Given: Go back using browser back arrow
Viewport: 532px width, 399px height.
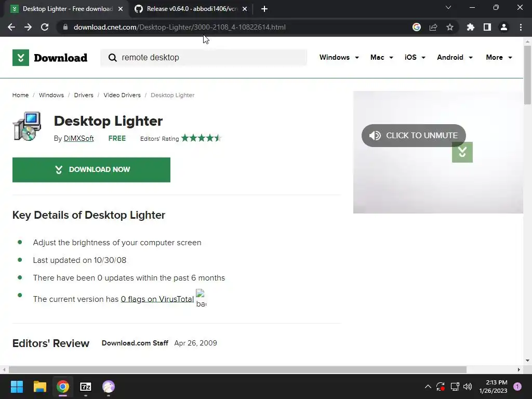Looking at the screenshot, I should (11, 27).
